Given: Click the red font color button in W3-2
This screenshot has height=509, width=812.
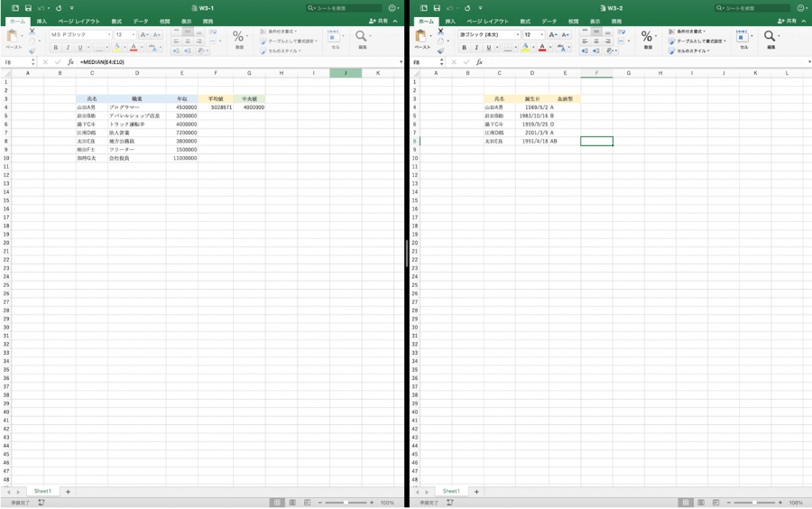Looking at the screenshot, I should pos(541,48).
